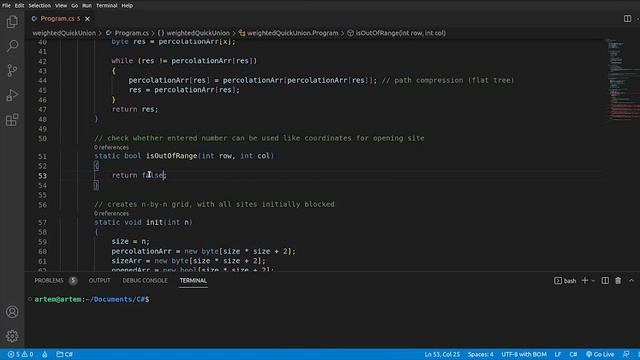The width and height of the screenshot is (640, 360).
Task: Click 'static void init(int n)' declaration
Action: click(143, 222)
